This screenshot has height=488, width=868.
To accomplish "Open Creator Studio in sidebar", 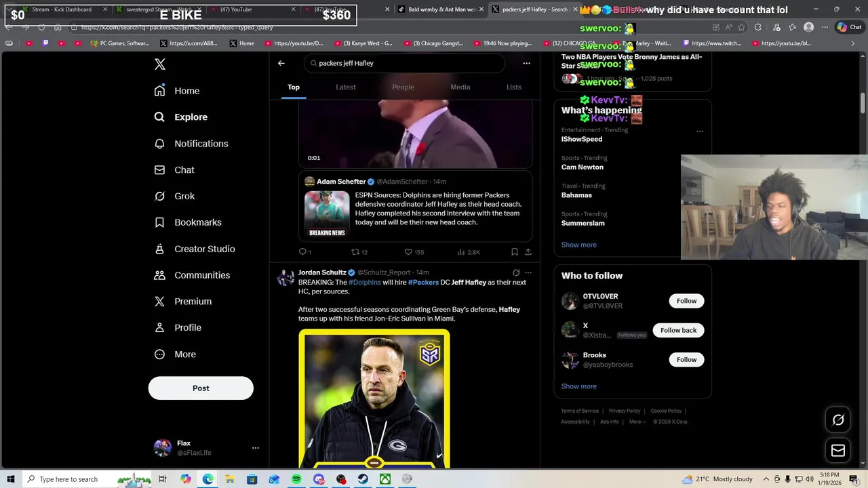I will click(195, 249).
